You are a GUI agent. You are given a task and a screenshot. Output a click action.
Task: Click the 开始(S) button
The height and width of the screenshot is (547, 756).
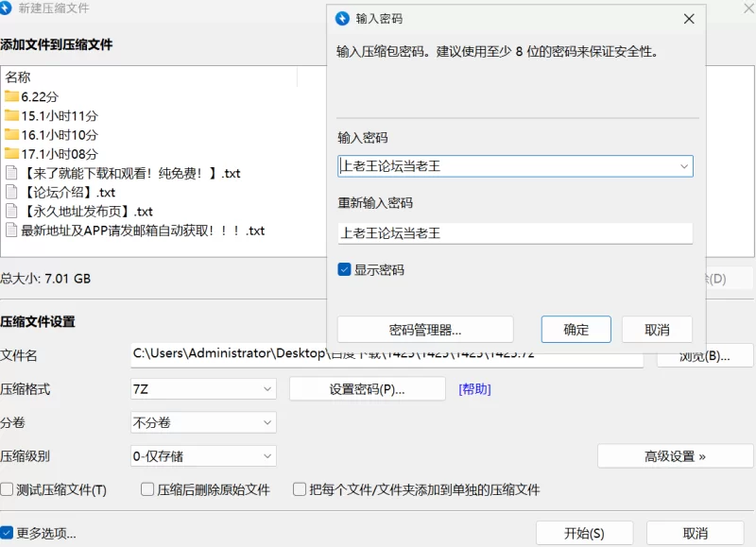coord(584,533)
